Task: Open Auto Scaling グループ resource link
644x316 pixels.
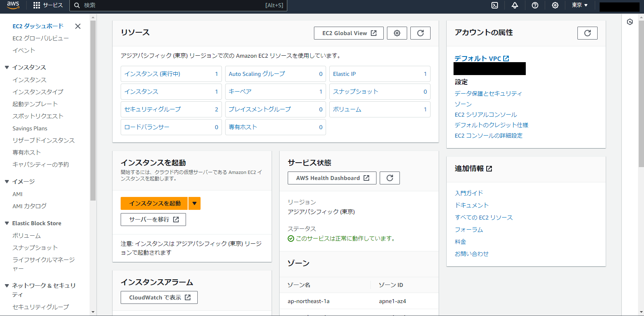Action: [x=257, y=74]
